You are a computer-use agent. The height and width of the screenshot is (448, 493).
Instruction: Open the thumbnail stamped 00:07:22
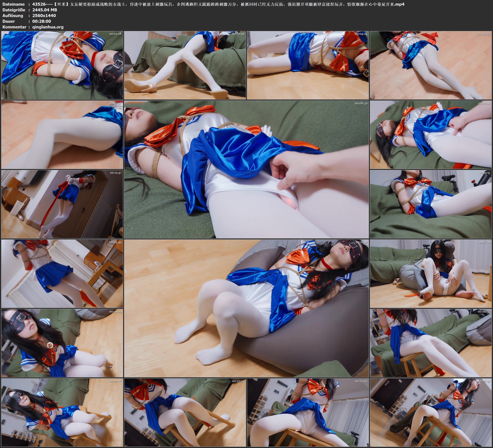62,134
